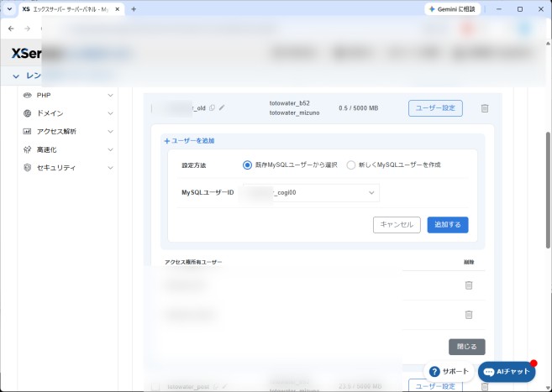Click the キャンセル button
This screenshot has width=552, height=392.
pos(397,225)
